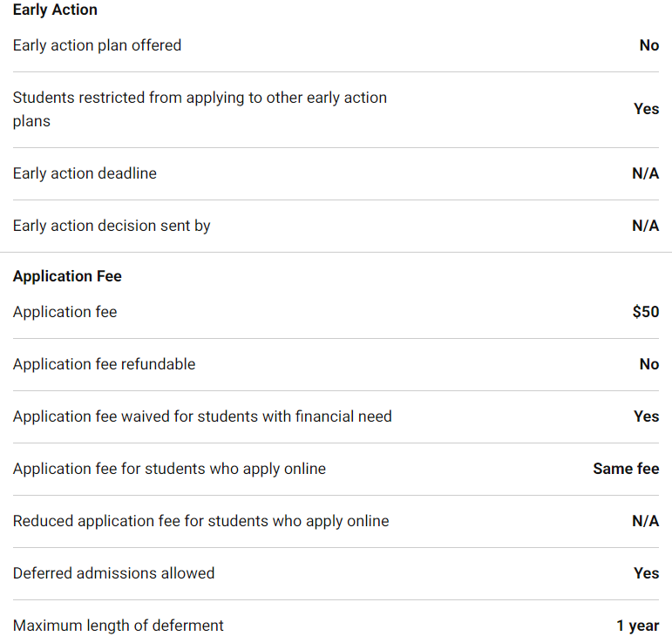Select the 'Early action decision sent by' label
This screenshot has width=672, height=636.
[112, 226]
